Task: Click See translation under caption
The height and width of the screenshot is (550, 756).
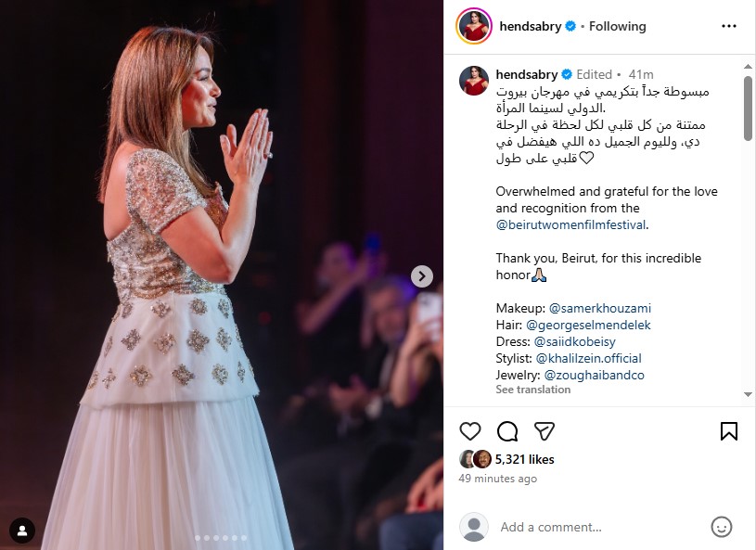Action: click(x=532, y=390)
